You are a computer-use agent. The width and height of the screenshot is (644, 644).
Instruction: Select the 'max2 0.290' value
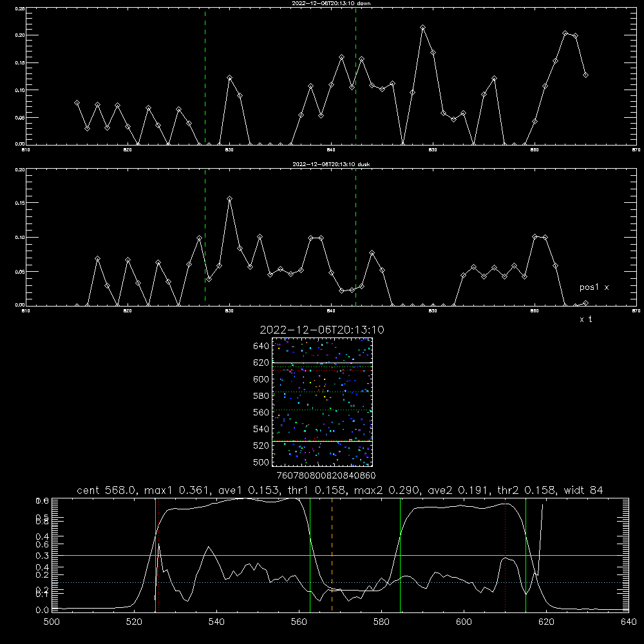point(386,490)
